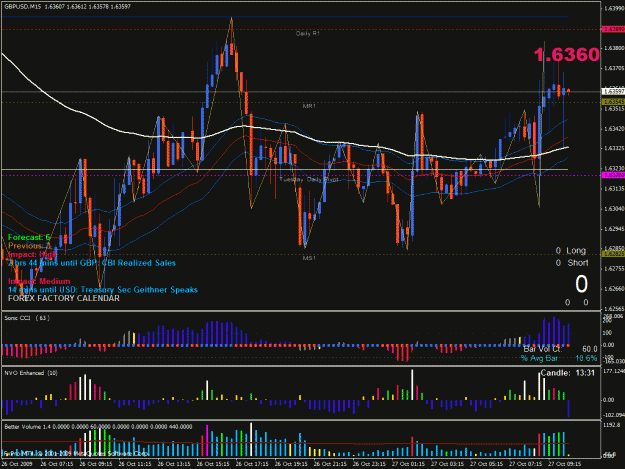Viewport: 625px width, 469px height.
Task: Click the 1.63515 price axis label
Action: pos(614,108)
